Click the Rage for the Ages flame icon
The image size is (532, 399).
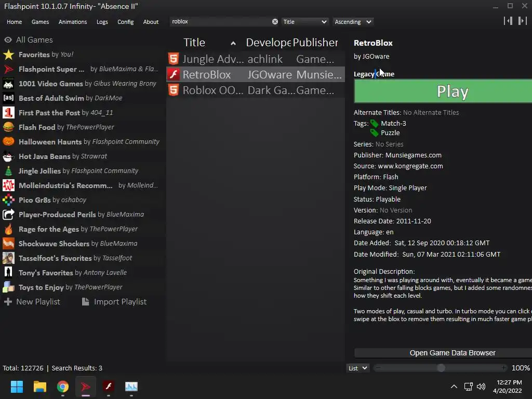[8, 229]
